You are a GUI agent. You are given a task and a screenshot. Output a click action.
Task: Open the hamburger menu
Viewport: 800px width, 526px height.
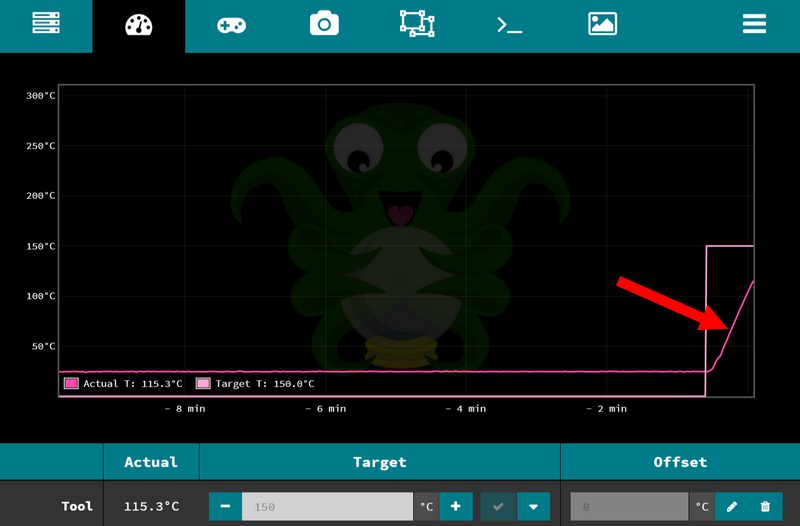(754, 23)
